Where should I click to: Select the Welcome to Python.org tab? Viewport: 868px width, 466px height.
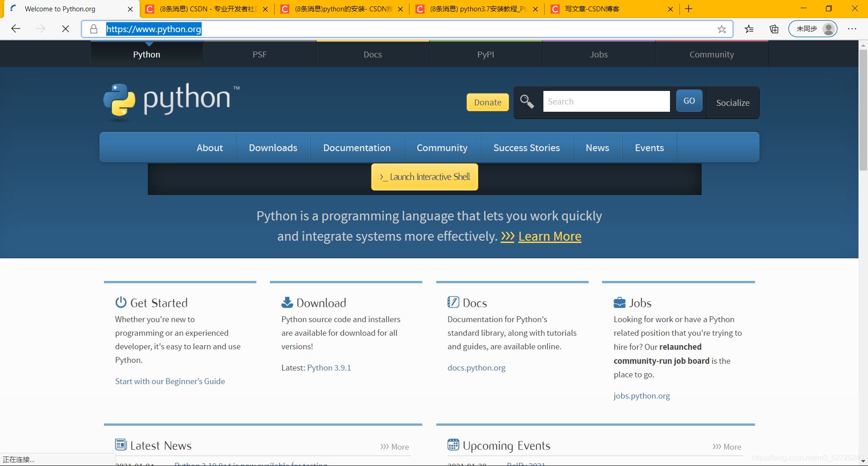(x=71, y=9)
